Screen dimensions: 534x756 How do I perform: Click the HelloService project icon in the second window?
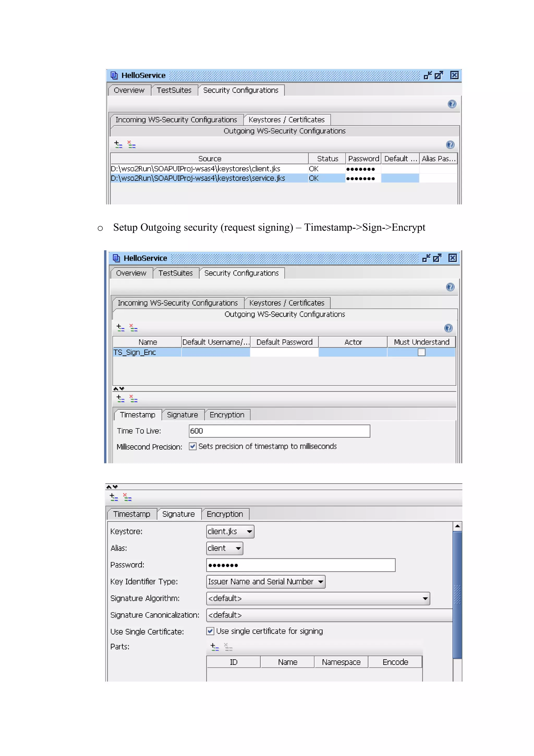[116, 258]
